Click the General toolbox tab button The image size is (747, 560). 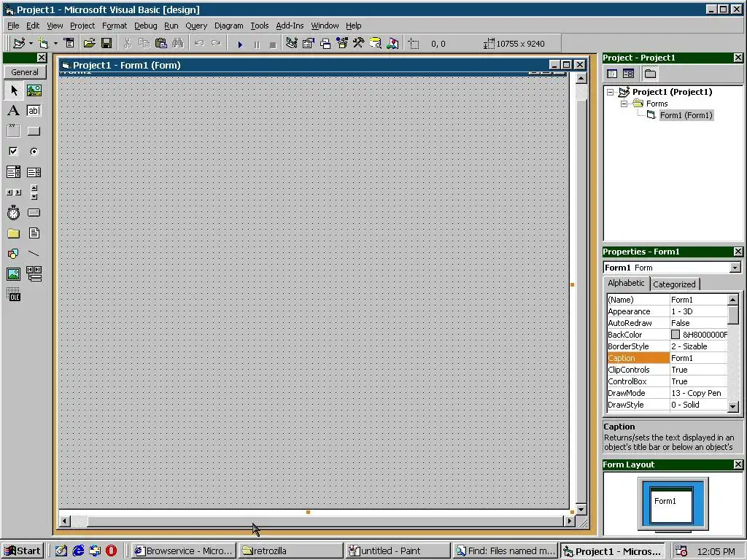pos(25,72)
